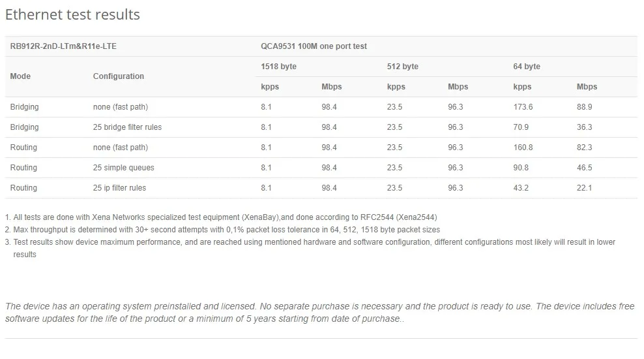Click the Bridging none (fast path) row
This screenshot has width=644, height=359.
321,107
